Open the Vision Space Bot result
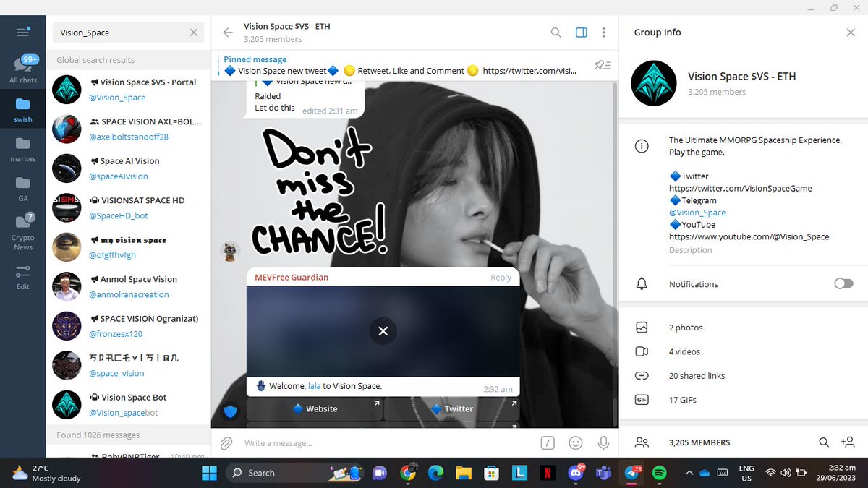868x488 pixels. pyautogui.click(x=128, y=404)
